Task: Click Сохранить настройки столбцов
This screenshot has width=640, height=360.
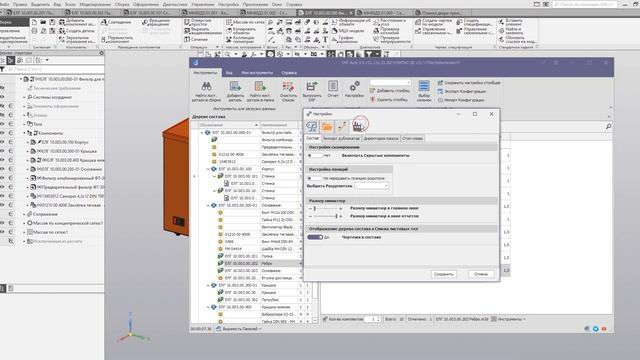Action: [x=469, y=82]
